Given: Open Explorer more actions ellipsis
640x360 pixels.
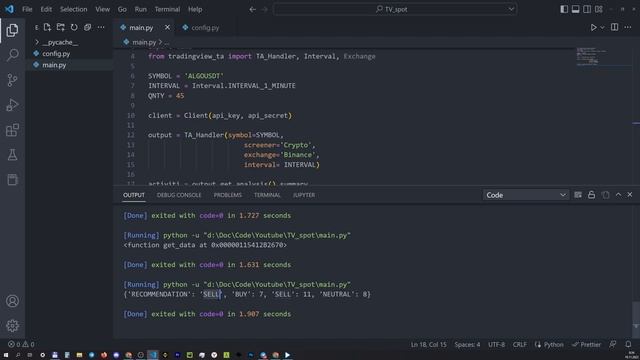Looking at the screenshot, I should [x=101, y=27].
